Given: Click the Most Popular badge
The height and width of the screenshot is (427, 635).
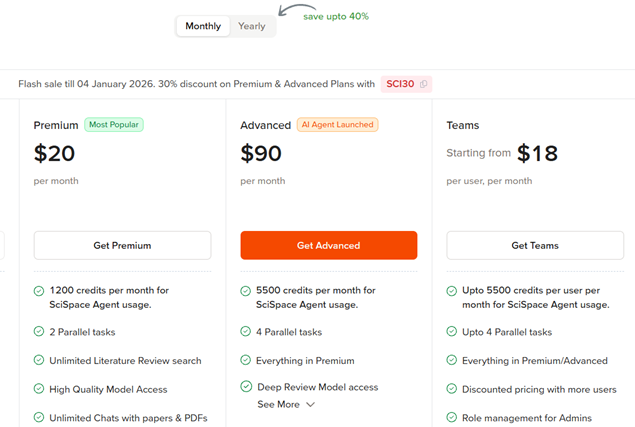Looking at the screenshot, I should click(x=114, y=125).
